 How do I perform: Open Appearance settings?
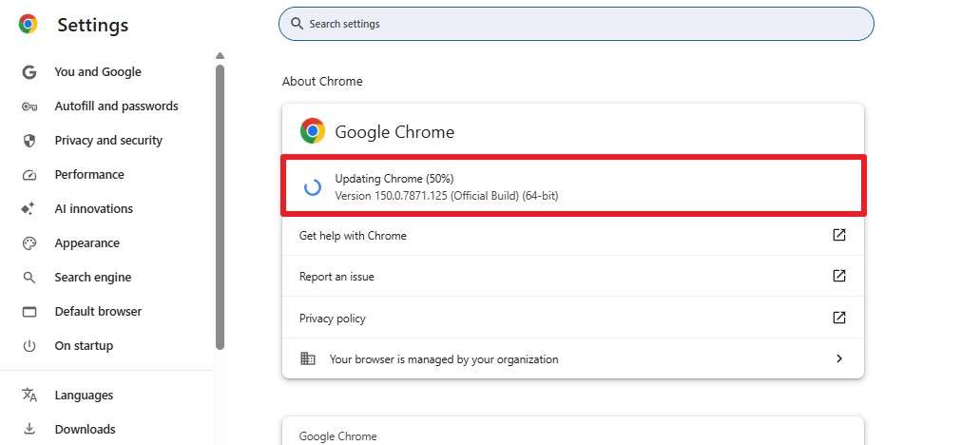click(x=86, y=243)
